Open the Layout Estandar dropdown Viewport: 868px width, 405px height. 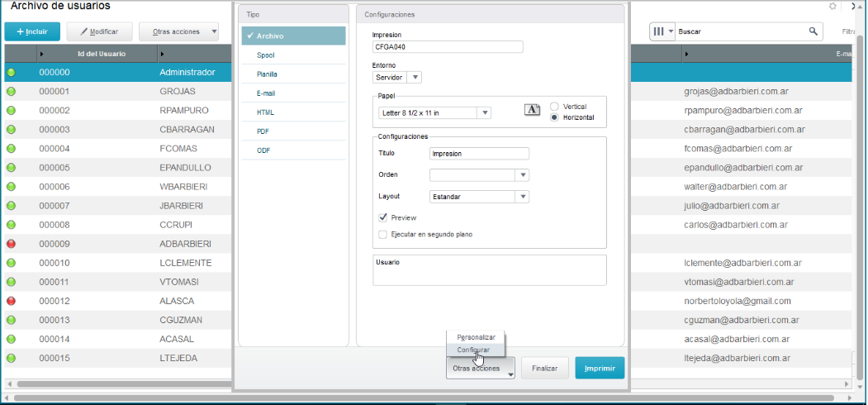click(x=522, y=197)
